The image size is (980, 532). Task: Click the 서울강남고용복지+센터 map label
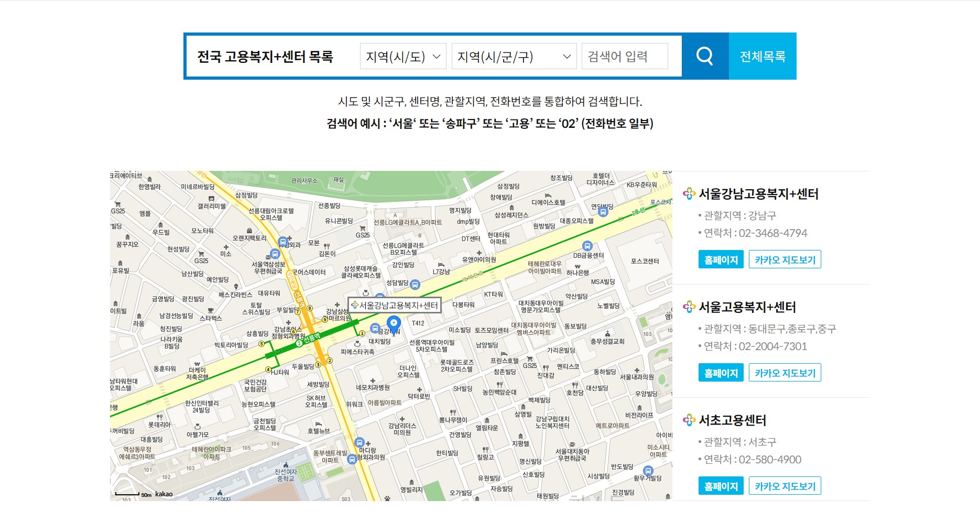395,305
